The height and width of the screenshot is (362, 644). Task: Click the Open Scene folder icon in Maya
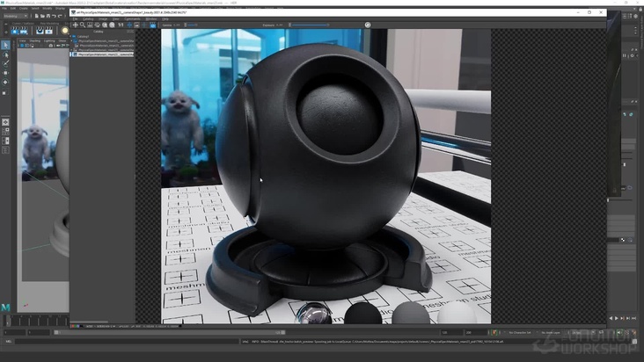click(x=42, y=16)
